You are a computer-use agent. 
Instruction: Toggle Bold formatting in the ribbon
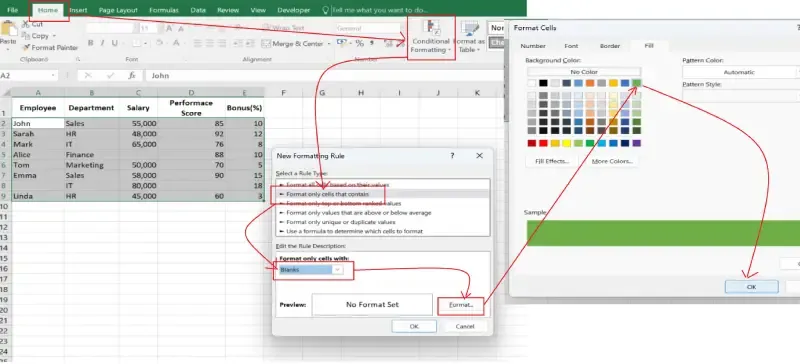[90, 43]
